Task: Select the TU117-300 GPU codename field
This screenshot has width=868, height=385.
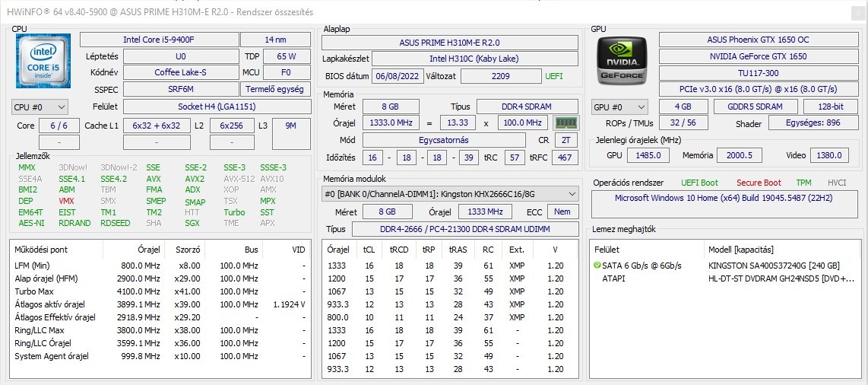Action: [758, 72]
